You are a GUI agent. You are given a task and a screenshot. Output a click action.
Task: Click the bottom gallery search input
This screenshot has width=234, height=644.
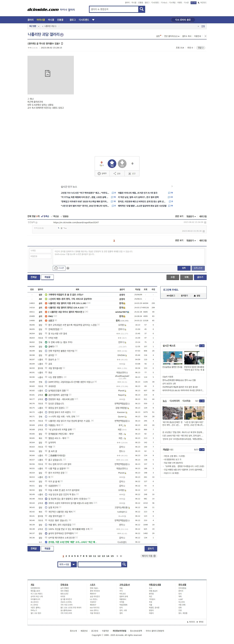click(100, 564)
